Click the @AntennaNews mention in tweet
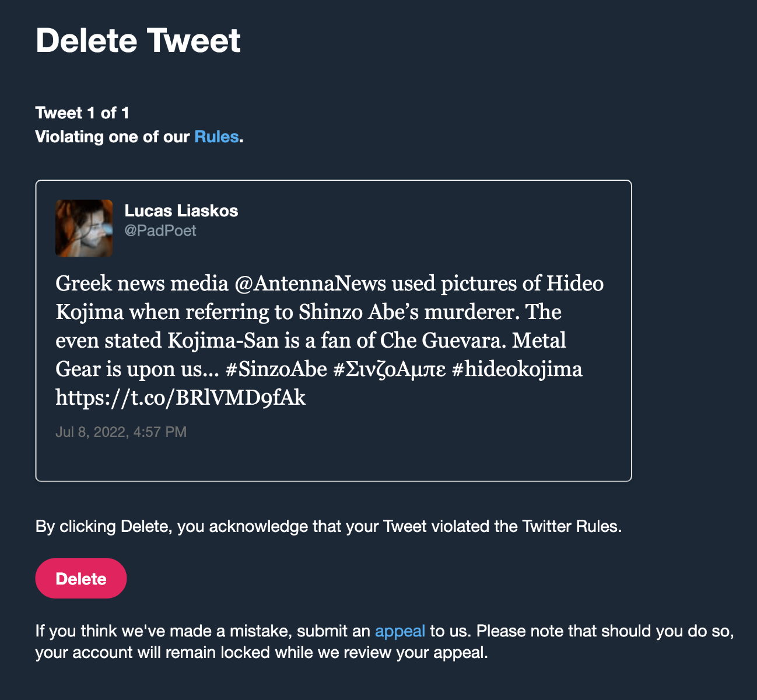The width and height of the screenshot is (757, 700). point(310,283)
